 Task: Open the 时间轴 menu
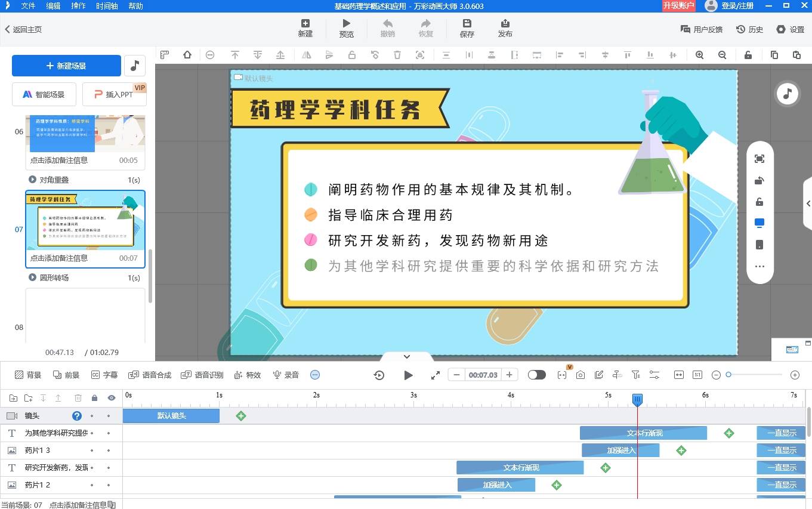click(107, 6)
